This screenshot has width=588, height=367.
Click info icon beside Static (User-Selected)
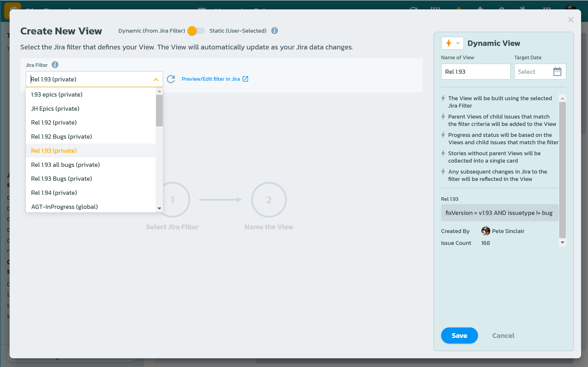point(274,31)
